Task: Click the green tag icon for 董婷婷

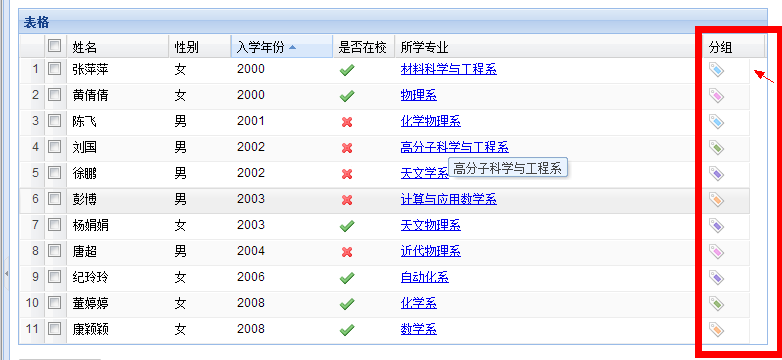Action: [716, 304]
